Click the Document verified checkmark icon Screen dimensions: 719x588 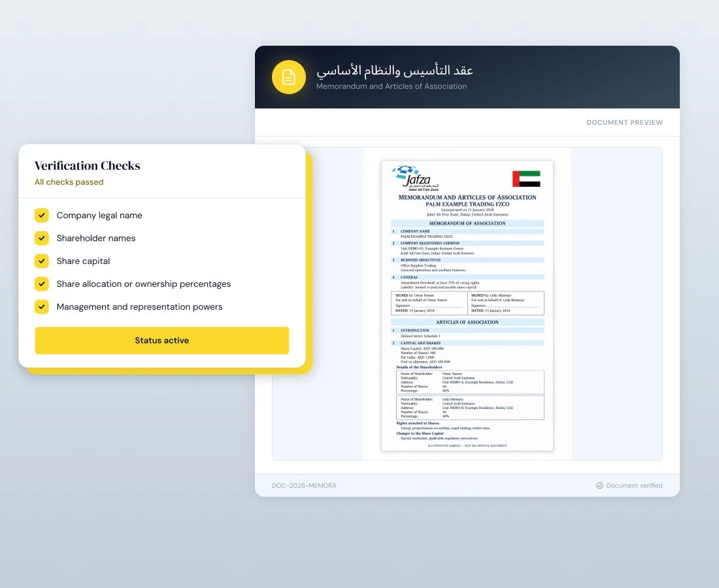pyautogui.click(x=599, y=485)
